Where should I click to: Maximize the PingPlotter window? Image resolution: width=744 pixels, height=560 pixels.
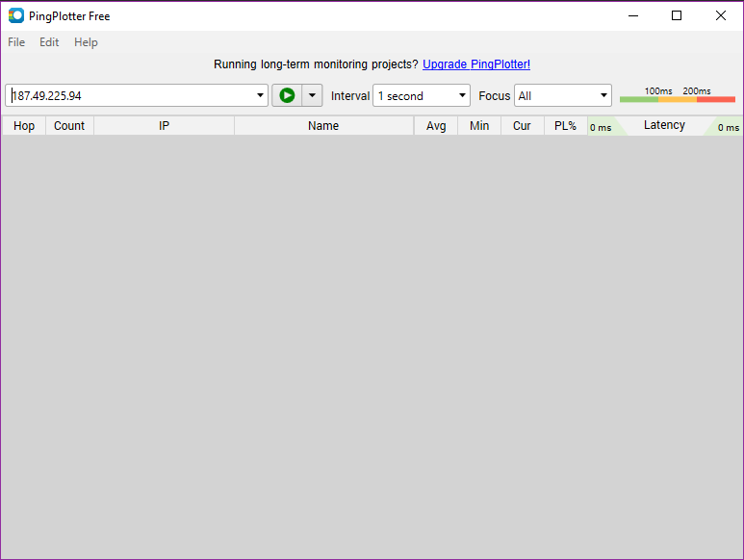pos(677,15)
